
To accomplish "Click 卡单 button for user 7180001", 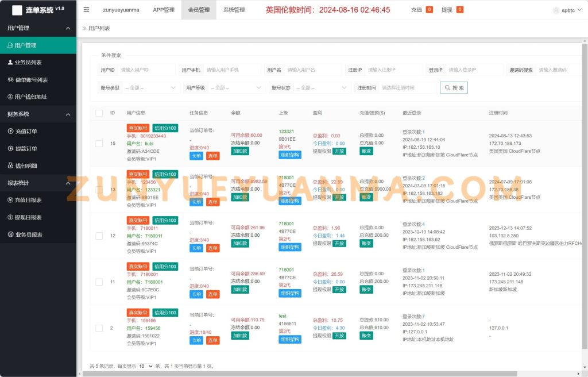I will point(196,294).
